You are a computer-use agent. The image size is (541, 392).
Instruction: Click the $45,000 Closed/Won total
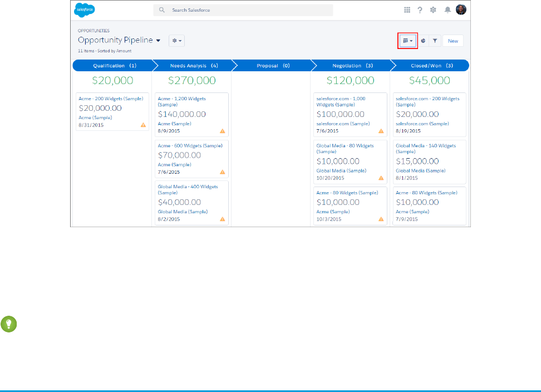point(430,80)
